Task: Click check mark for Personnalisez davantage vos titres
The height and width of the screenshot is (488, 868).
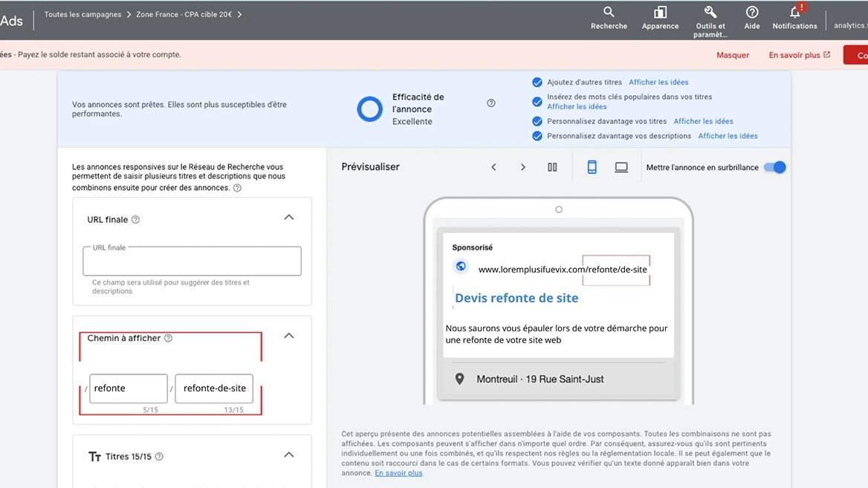Action: coord(537,121)
